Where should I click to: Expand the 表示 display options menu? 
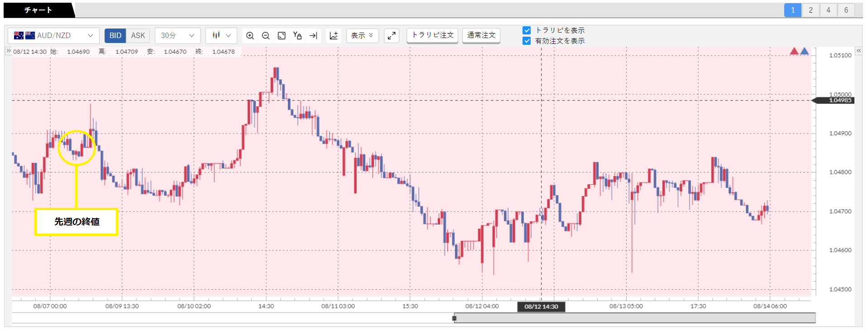pyautogui.click(x=362, y=35)
